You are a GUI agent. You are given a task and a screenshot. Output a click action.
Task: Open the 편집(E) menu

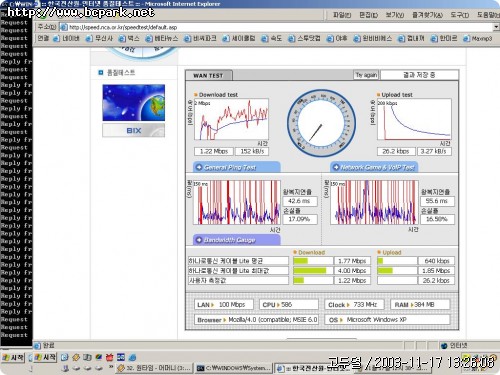(368, 15)
